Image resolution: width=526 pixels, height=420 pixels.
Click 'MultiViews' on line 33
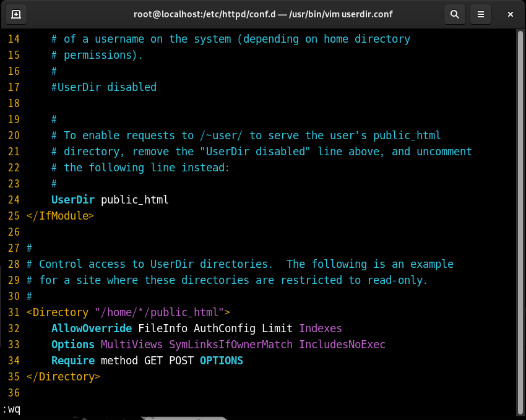(x=131, y=345)
